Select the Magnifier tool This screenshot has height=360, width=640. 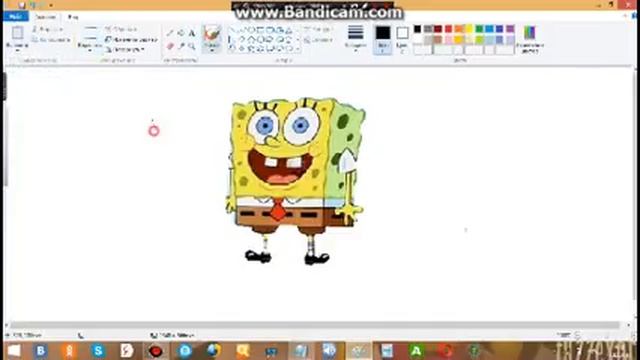point(192,47)
